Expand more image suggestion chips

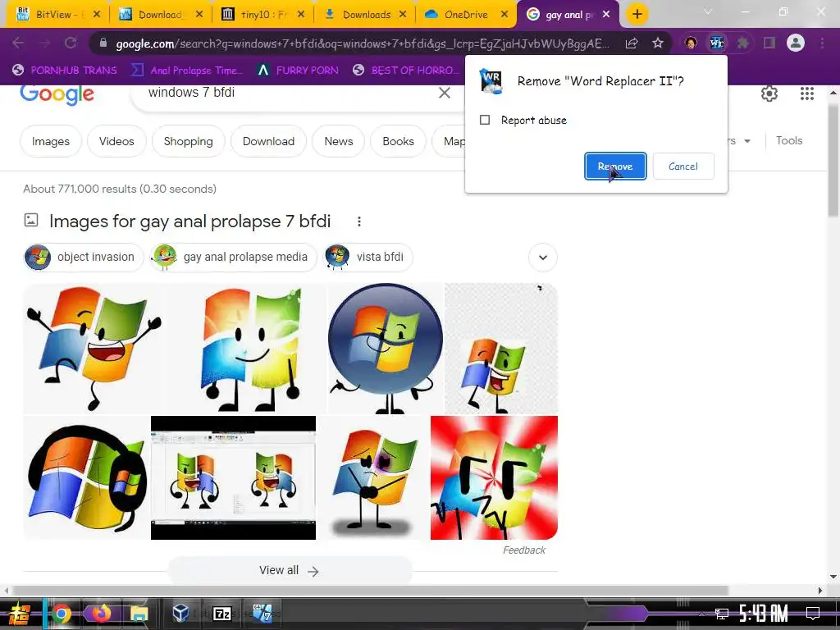pyautogui.click(x=543, y=257)
